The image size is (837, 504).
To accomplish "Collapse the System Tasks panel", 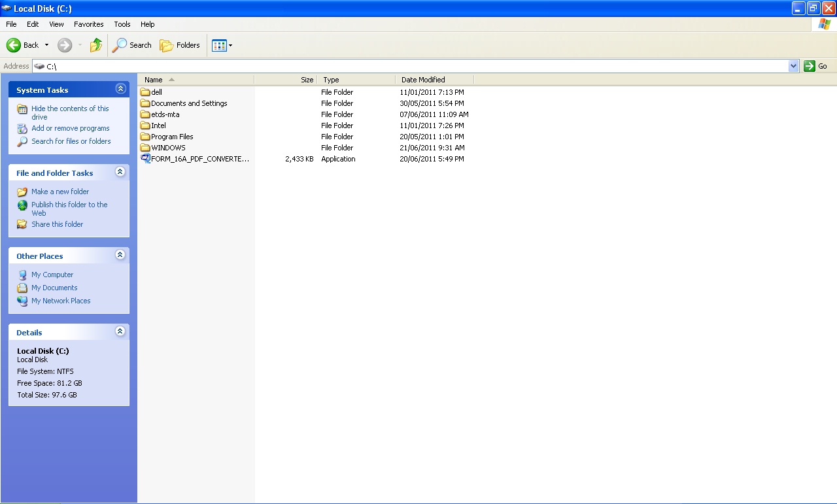I will click(120, 89).
